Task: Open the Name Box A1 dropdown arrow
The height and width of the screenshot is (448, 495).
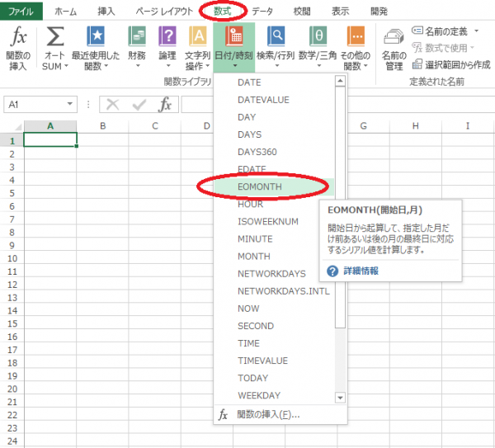Action: [70, 104]
